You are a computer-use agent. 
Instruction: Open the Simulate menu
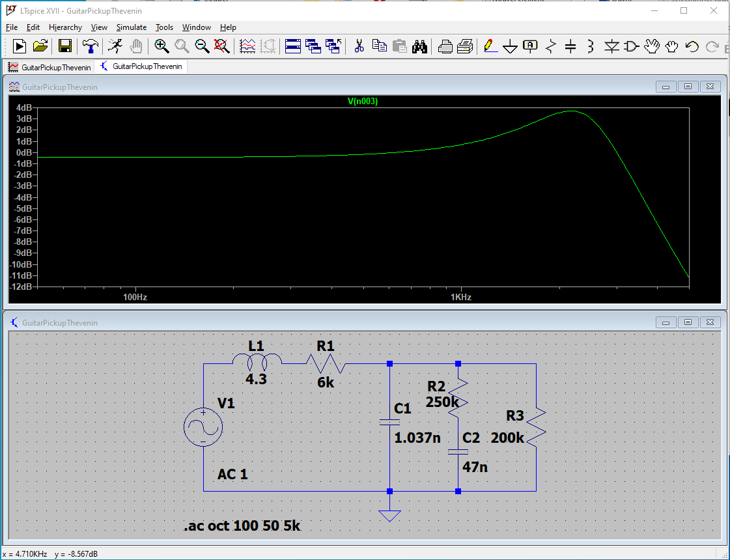pos(132,27)
